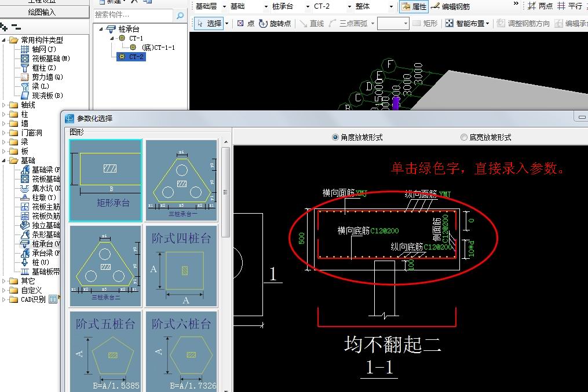Select the 底宽放坡形式 radio option

click(x=463, y=137)
